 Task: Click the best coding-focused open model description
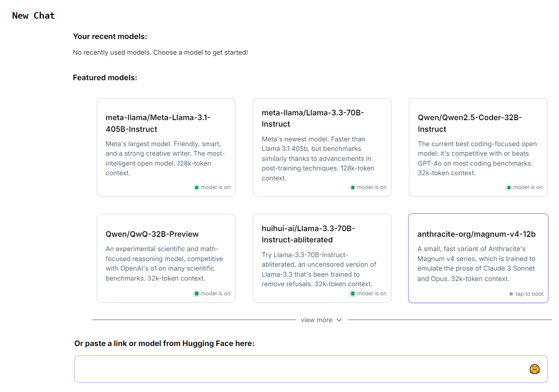[477, 158]
